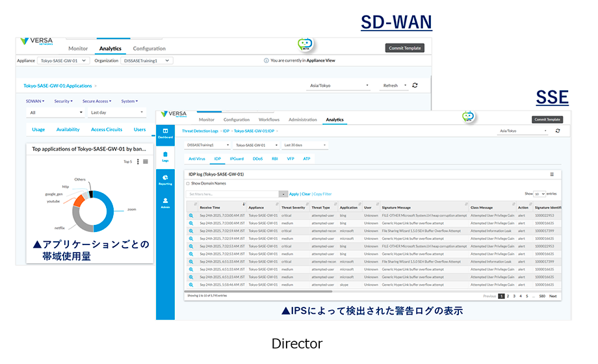Select the Availability tab
598x364 pixels.
(x=68, y=129)
